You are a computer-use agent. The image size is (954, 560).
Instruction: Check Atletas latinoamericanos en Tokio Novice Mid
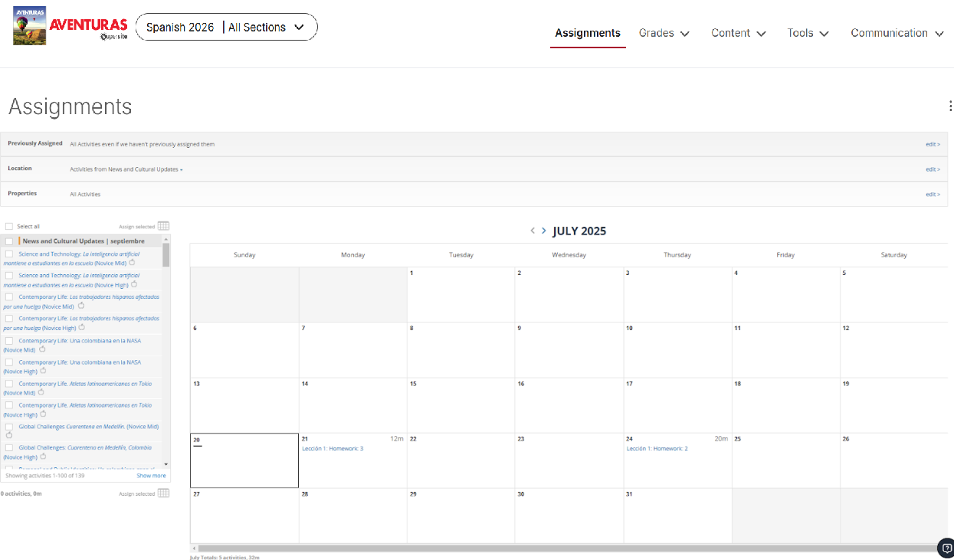[9, 383]
